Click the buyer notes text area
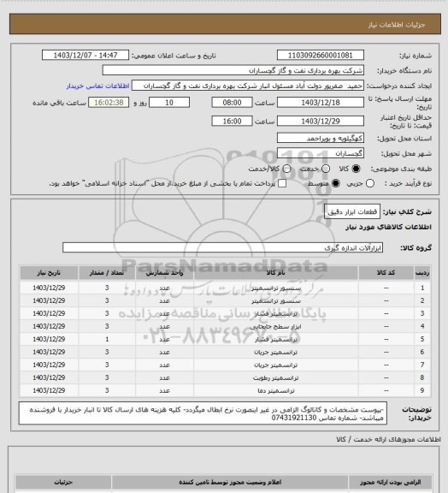Image resolution: width=448 pixels, height=493 pixels. (x=203, y=413)
